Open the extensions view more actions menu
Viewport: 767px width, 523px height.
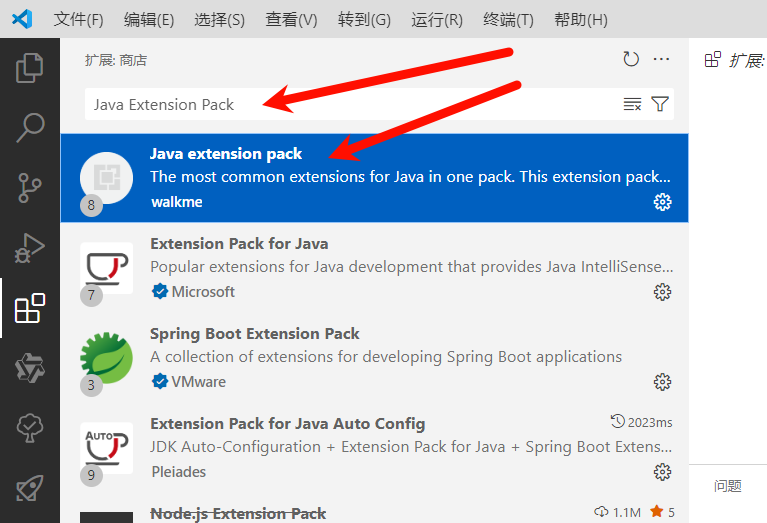[661, 59]
